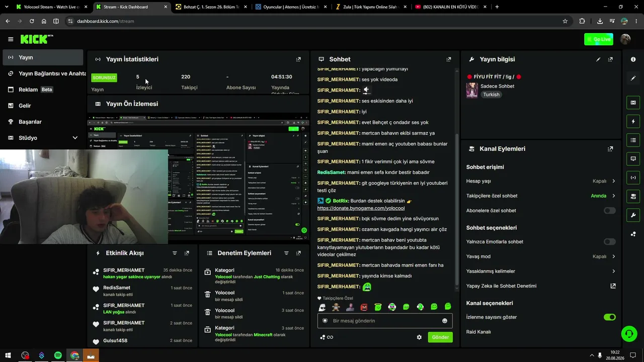The image size is (644, 362).
Task: Pop out the Etkinlik Akışı panel
Action: 187,253
